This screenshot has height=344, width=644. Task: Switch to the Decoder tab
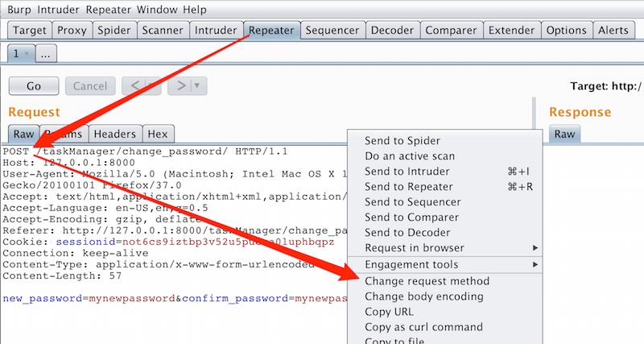tap(392, 30)
